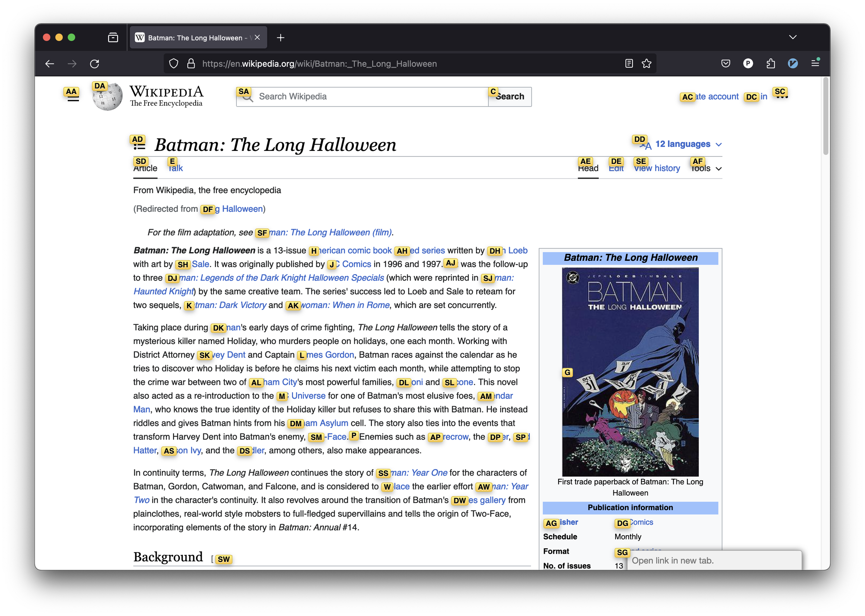The image size is (865, 616).
Task: Open Firefox View tab list icon
Action: (x=113, y=37)
